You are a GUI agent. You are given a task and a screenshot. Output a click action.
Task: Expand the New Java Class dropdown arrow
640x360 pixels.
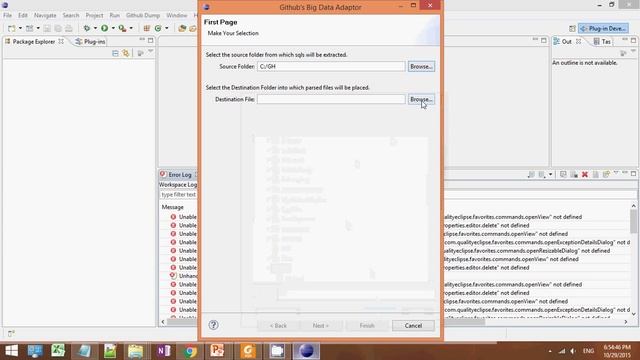(x=167, y=28)
